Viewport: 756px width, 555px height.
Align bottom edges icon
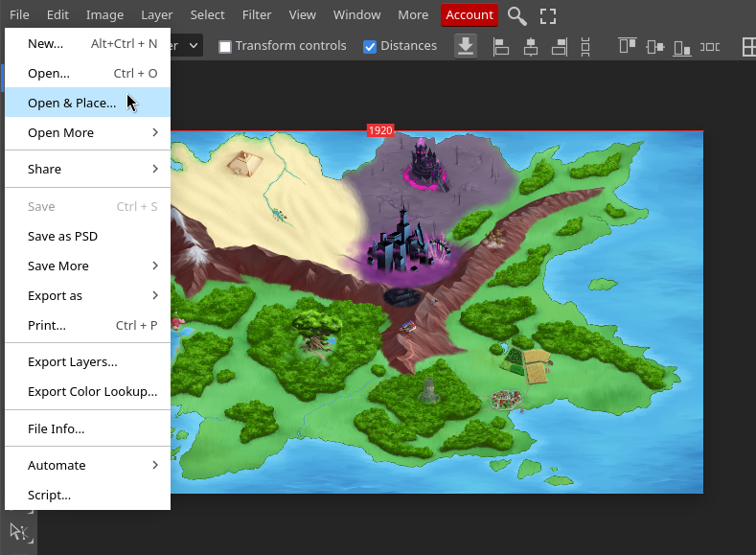[x=682, y=46]
